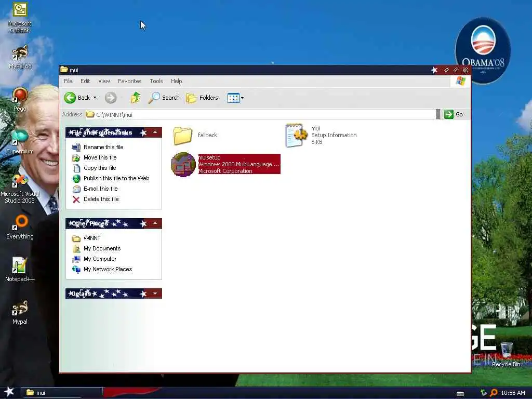Click the address bar path field

(x=260, y=114)
